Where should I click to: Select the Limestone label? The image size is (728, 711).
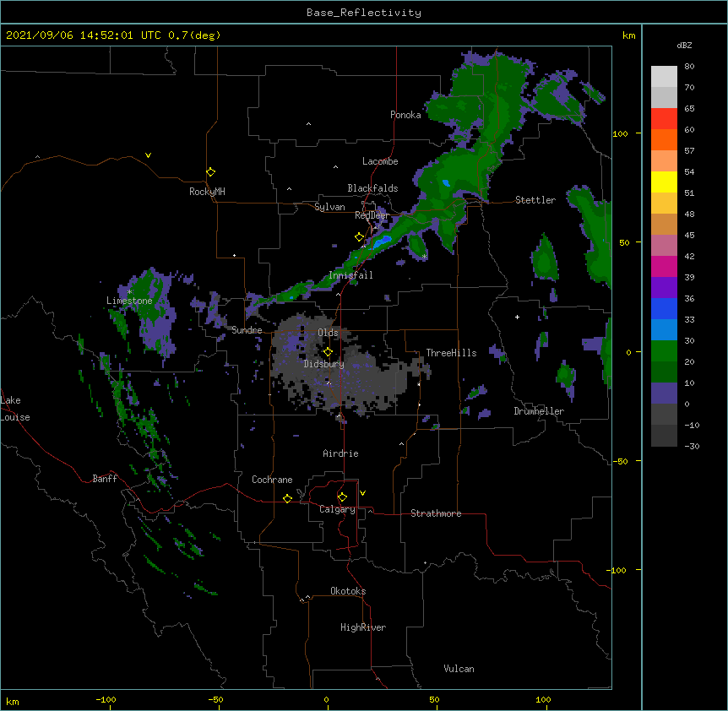[x=129, y=301]
